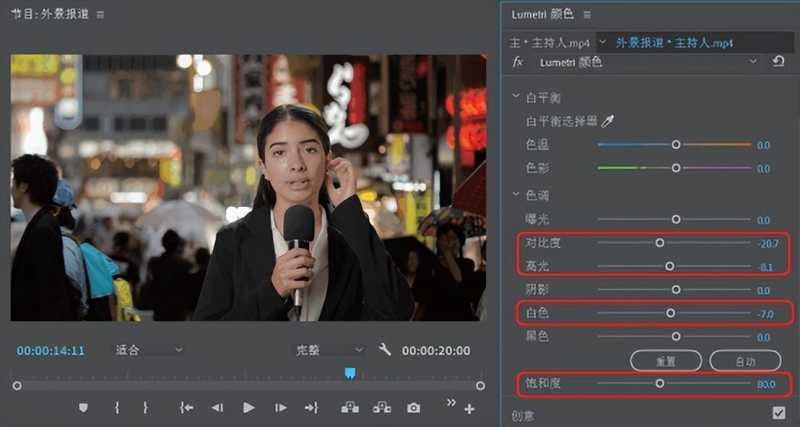The height and width of the screenshot is (427, 800).
Task: Pick the 白平衡选择器 eyedropper
Action: (x=607, y=121)
